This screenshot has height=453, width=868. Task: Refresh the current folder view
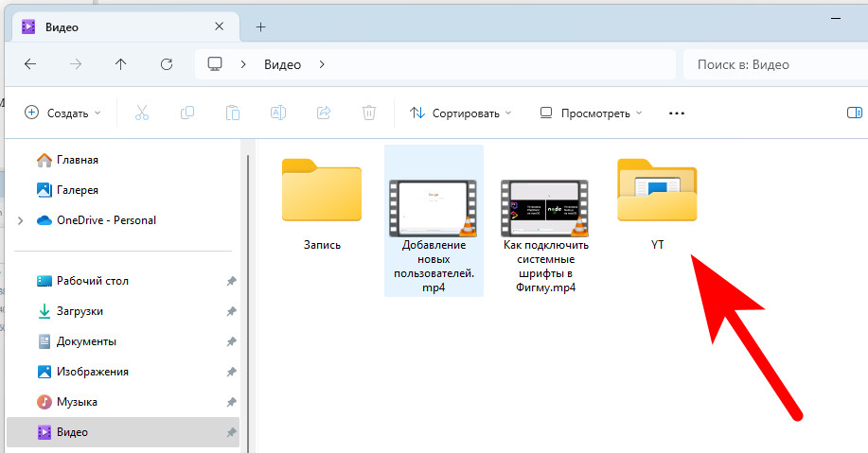[x=167, y=64]
